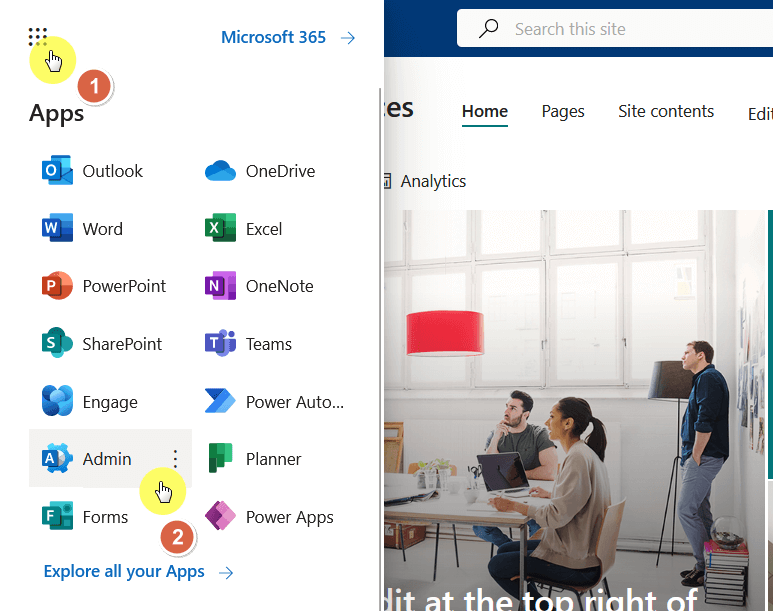Screen dimensions: 773x611
Task: Go to Microsoft 365 link
Action: (x=274, y=37)
